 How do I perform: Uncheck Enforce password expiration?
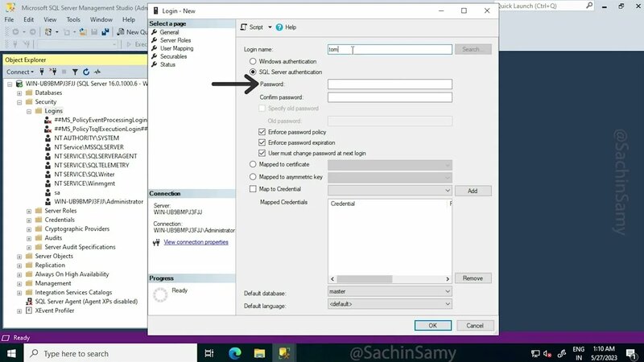[262, 142]
